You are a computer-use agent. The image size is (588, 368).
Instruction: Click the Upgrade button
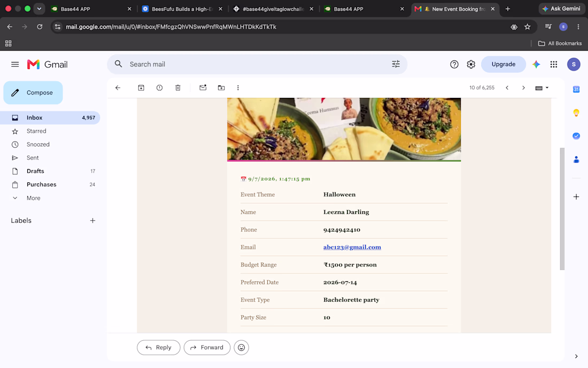503,64
